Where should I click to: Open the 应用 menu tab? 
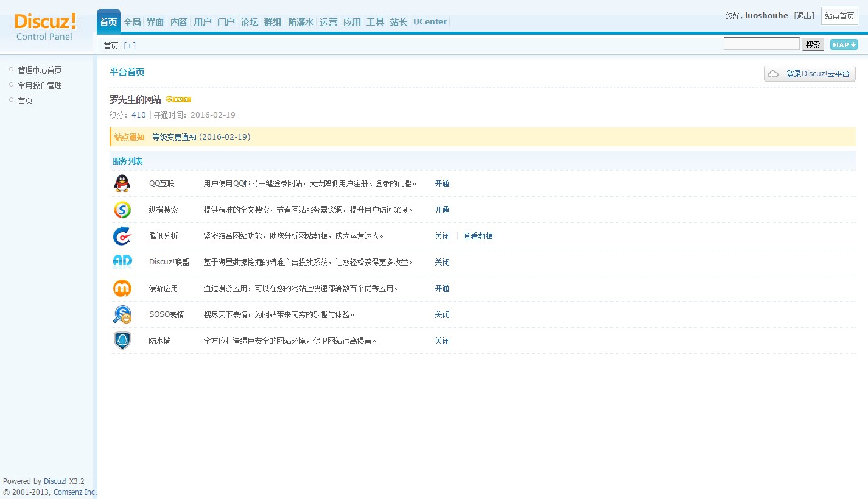coord(352,22)
